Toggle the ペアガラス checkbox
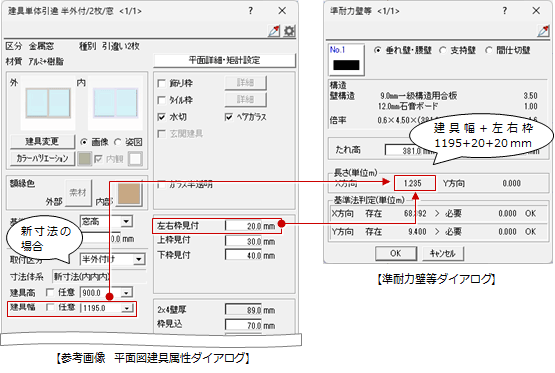555x373 pixels. 229,117
